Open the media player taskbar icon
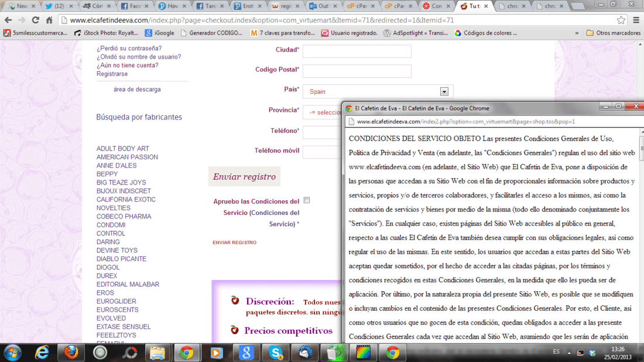The image size is (644, 362). coord(217,353)
